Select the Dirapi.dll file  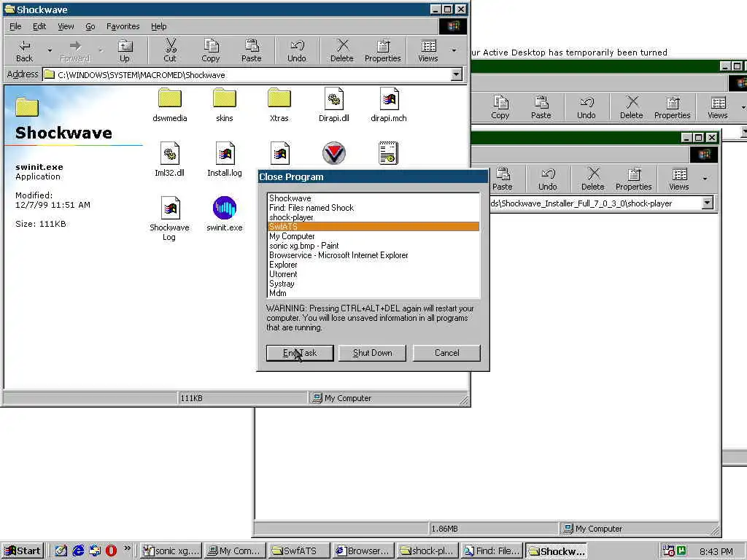tap(334, 105)
